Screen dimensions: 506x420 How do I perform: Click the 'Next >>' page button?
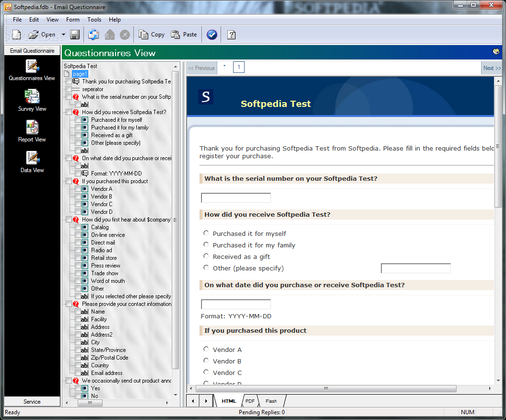click(492, 68)
